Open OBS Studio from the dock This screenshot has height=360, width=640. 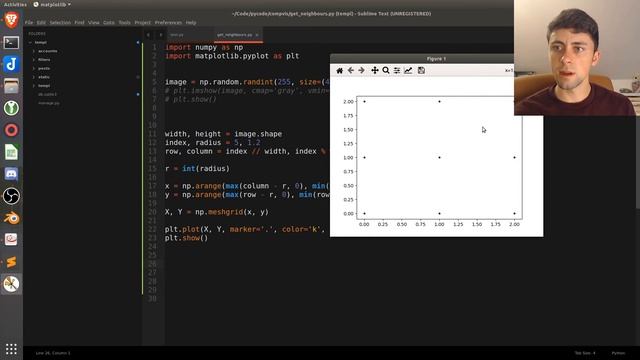click(x=11, y=196)
